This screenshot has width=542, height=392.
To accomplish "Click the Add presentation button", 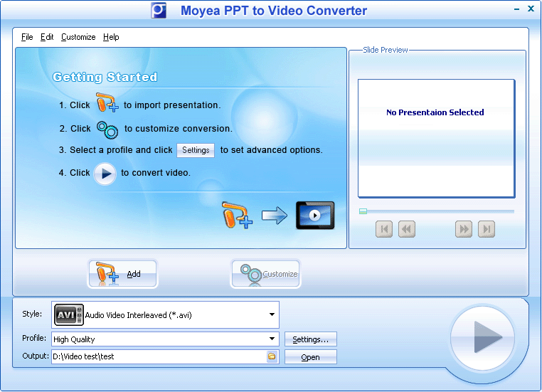I will (122, 274).
